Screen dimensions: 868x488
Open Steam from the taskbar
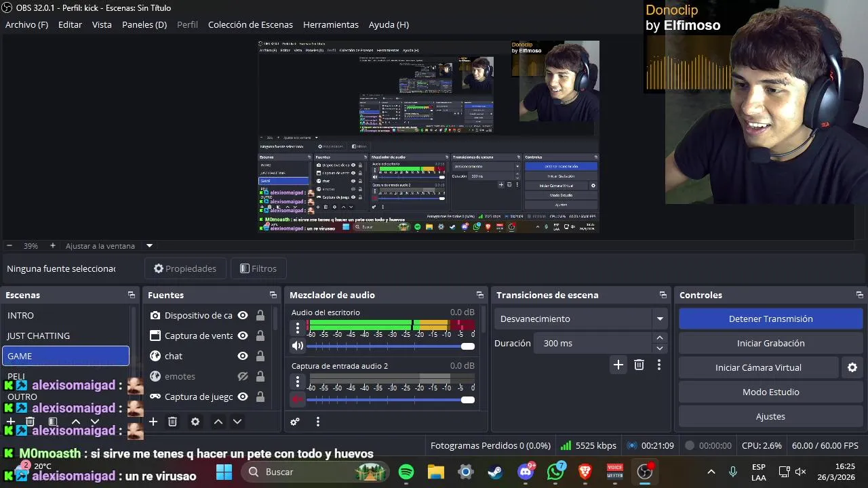click(x=496, y=472)
